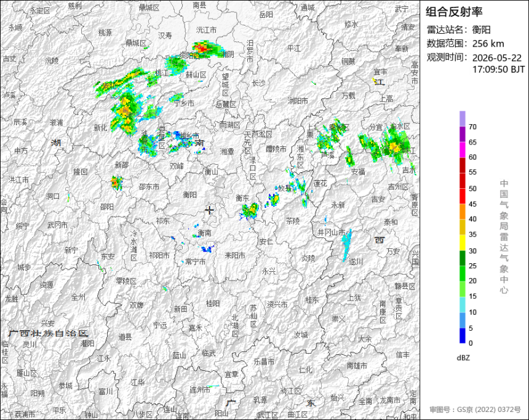Screen dimensions: 529x420
Task: Click the 南雄市 map label
Action: 357,365
